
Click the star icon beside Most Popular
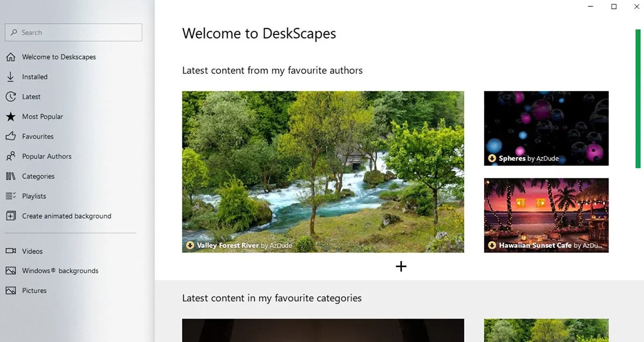point(11,116)
